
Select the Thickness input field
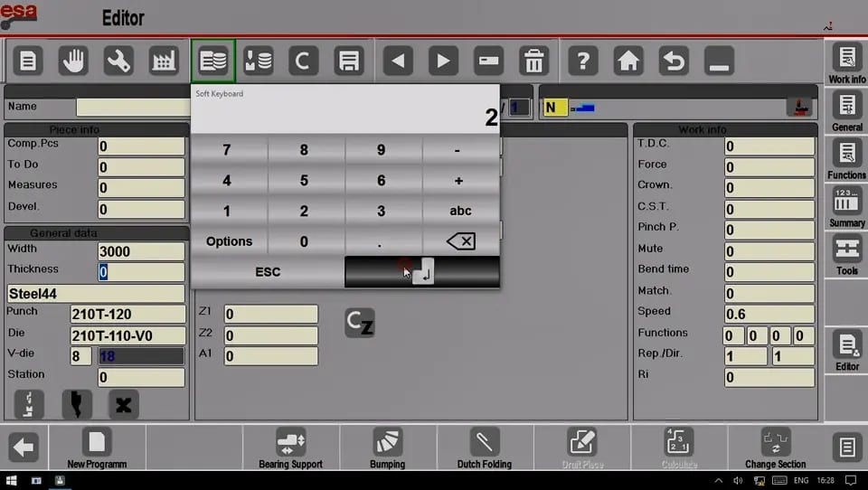click(141, 272)
